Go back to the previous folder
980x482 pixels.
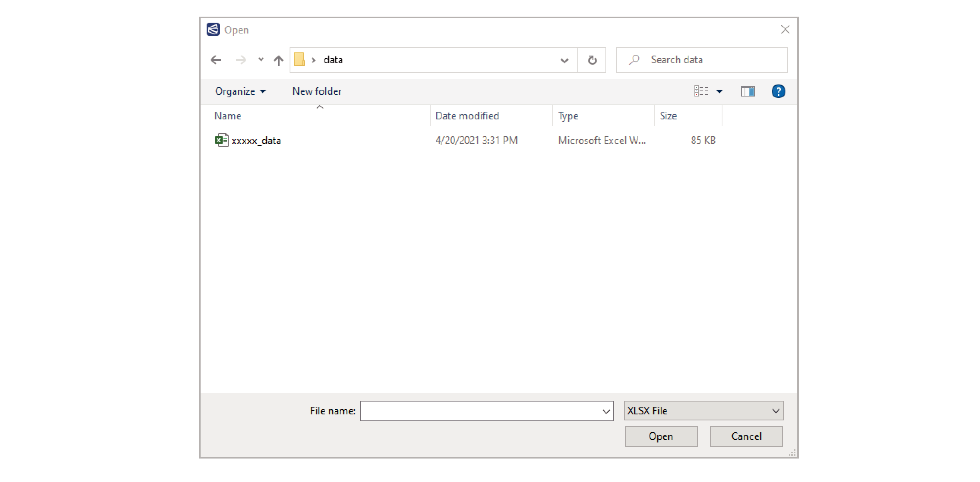coord(216,60)
